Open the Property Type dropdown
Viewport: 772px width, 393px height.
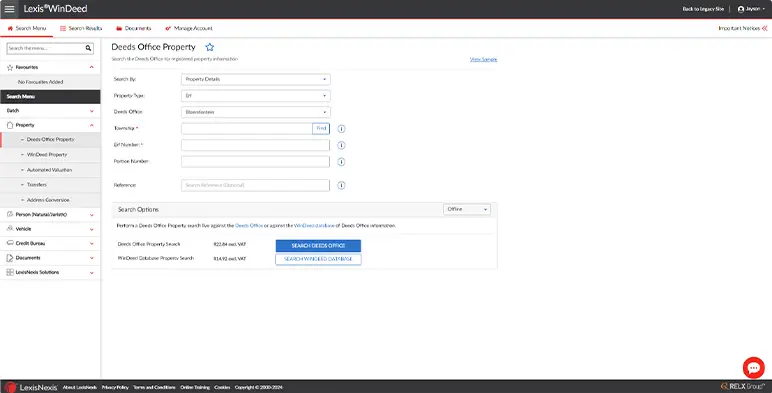click(256, 96)
